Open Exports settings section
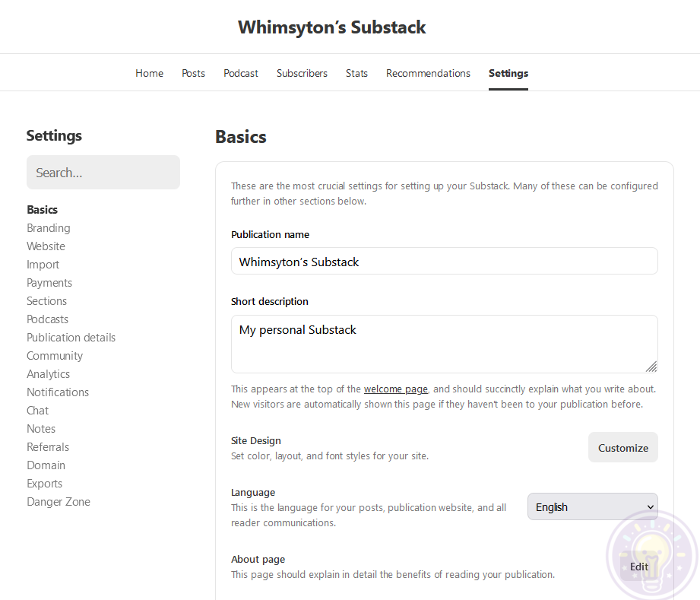Screen dimensions: 700x600 [x=44, y=484]
